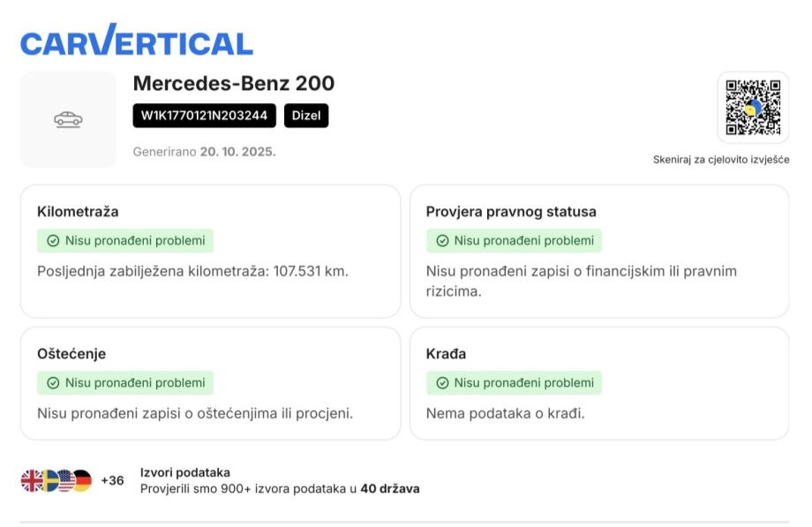Click the Oštećenje 'Nisu pronađeni problemi' badge

[x=125, y=383]
